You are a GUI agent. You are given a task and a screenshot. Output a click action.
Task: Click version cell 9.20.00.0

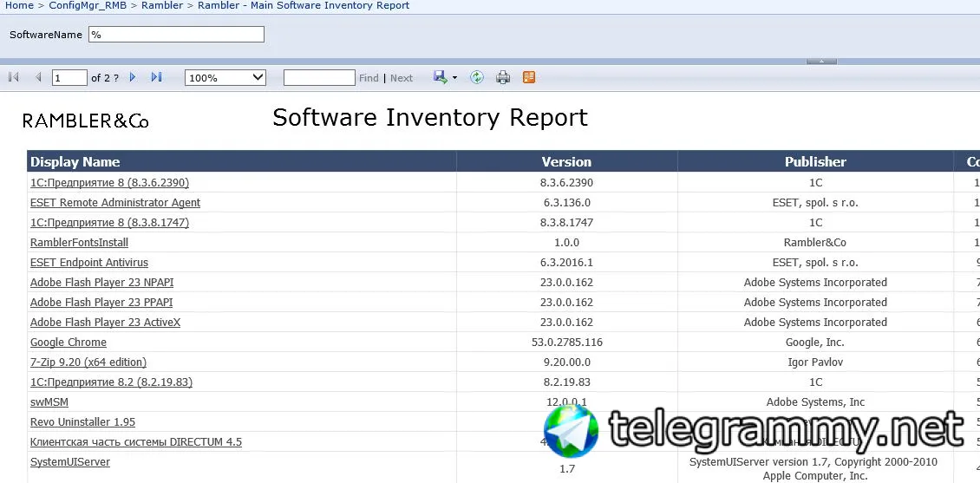point(565,362)
